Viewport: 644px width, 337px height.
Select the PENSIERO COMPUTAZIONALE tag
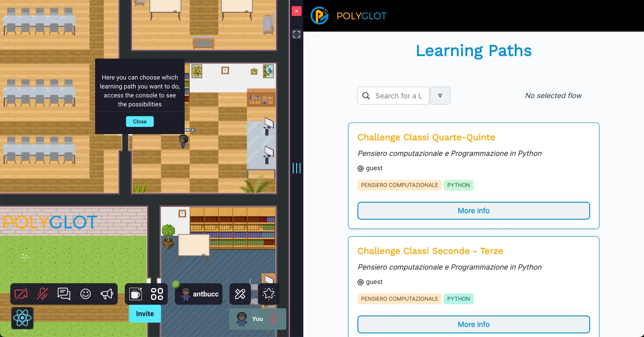399,185
